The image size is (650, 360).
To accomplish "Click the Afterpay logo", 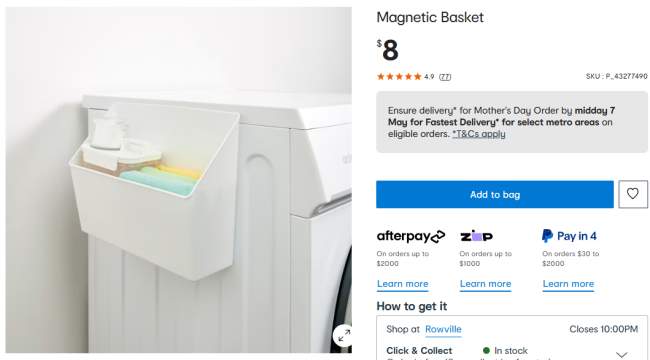I will click(411, 236).
